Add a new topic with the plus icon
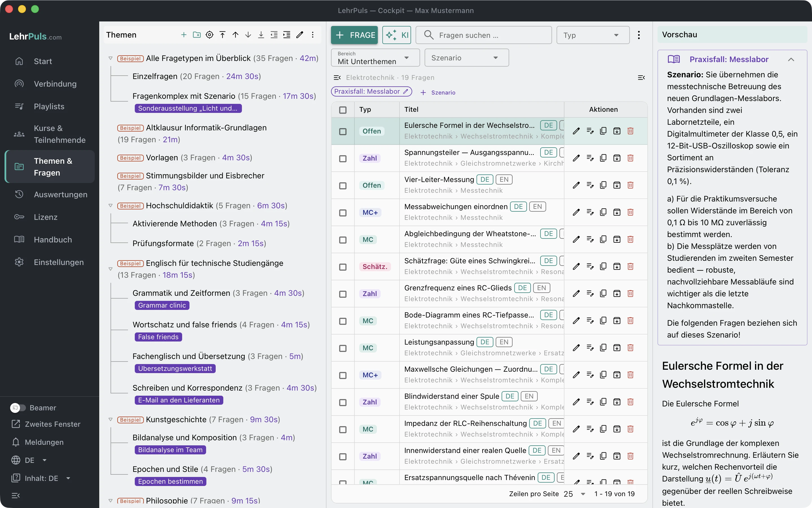 [184, 35]
